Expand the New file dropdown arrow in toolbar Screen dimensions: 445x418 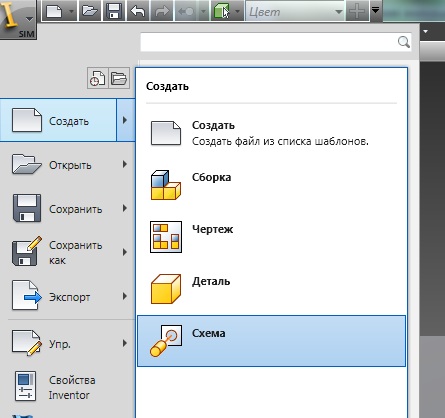pyautogui.click(x=71, y=12)
